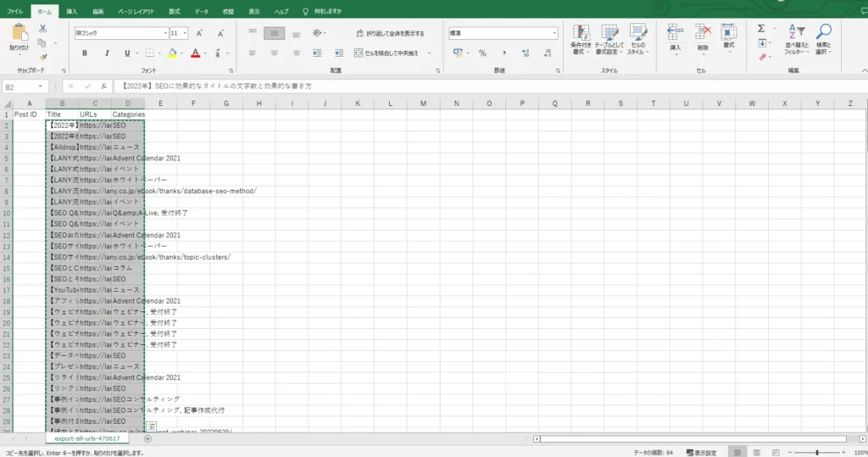Open the Name Box dropdown arrow
Screen dimensions: 868x457
40,86
